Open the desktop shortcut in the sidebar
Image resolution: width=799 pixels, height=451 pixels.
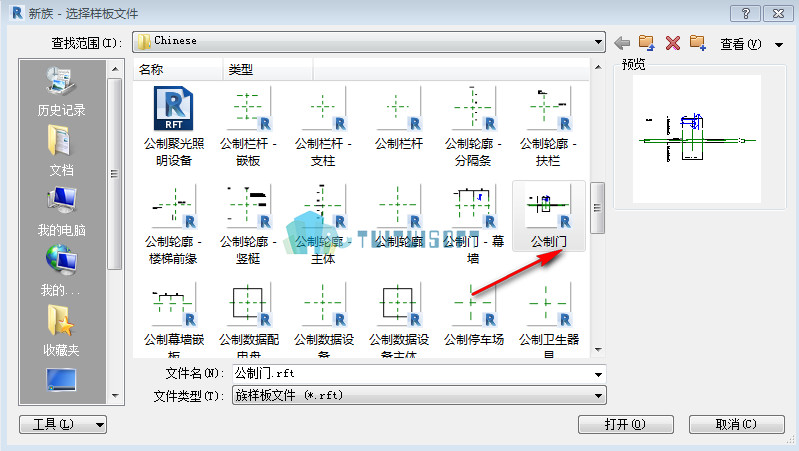pos(61,380)
